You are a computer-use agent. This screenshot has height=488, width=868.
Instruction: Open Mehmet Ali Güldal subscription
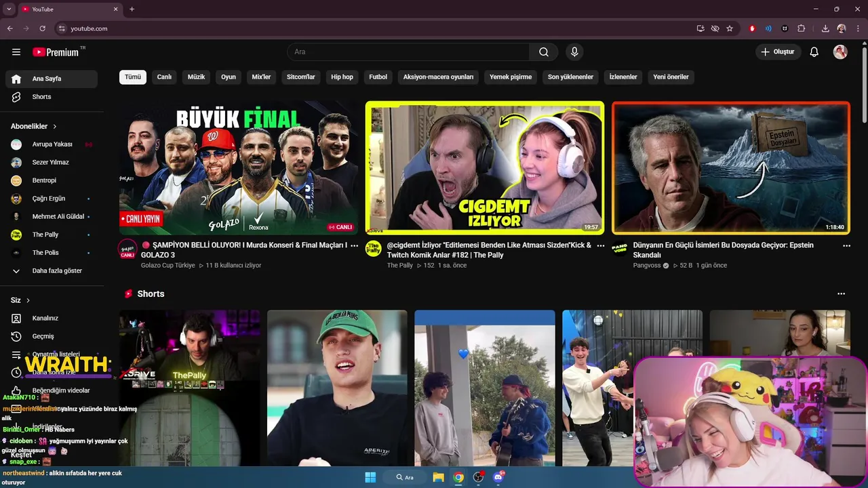(x=52, y=217)
